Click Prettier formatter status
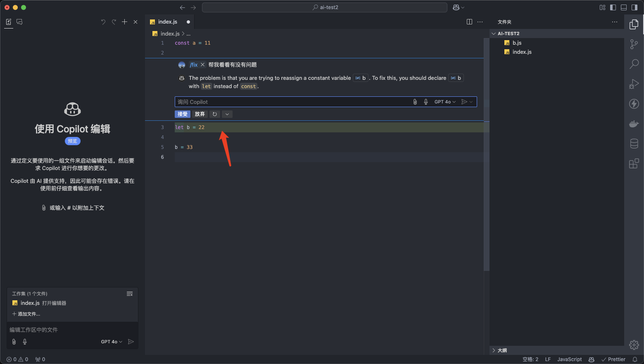This screenshot has height=364, width=644. point(613,359)
